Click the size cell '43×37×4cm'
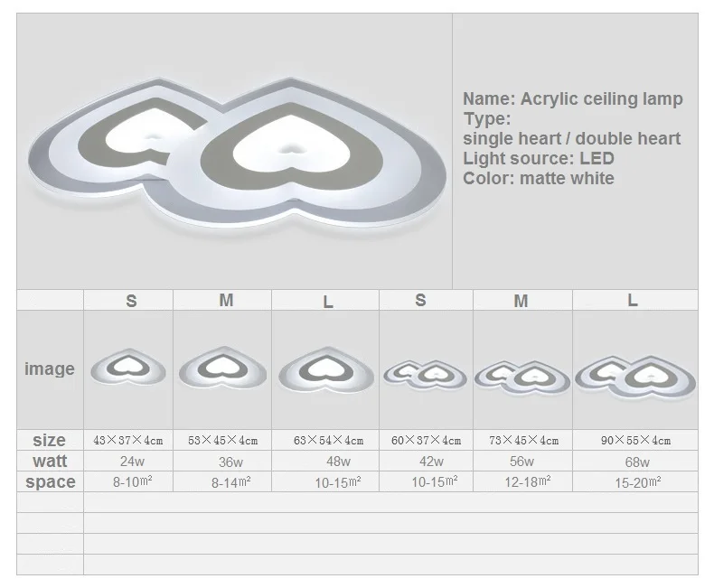This screenshot has width=714, height=588. [128, 441]
